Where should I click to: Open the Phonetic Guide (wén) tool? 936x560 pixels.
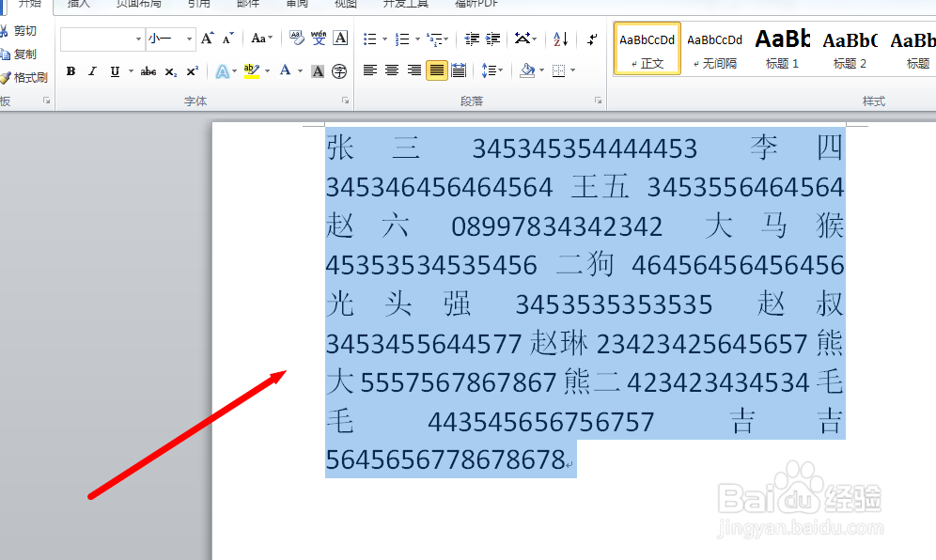tap(319, 39)
